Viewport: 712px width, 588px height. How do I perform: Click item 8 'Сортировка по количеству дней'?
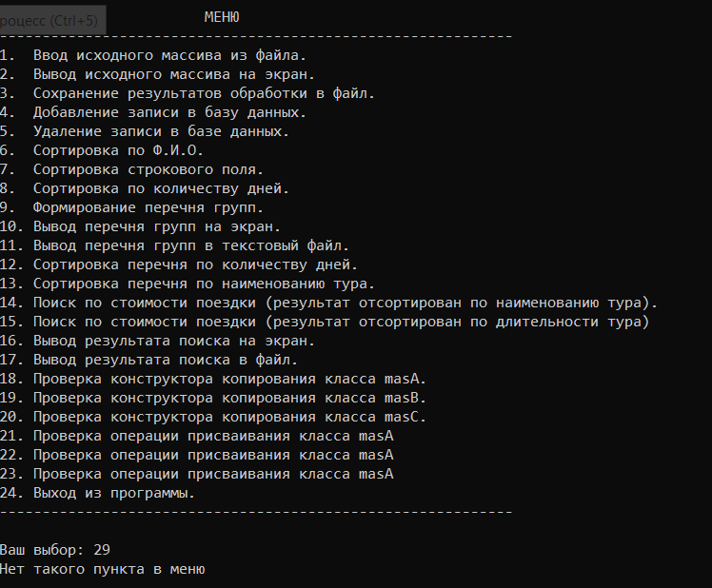point(145,189)
